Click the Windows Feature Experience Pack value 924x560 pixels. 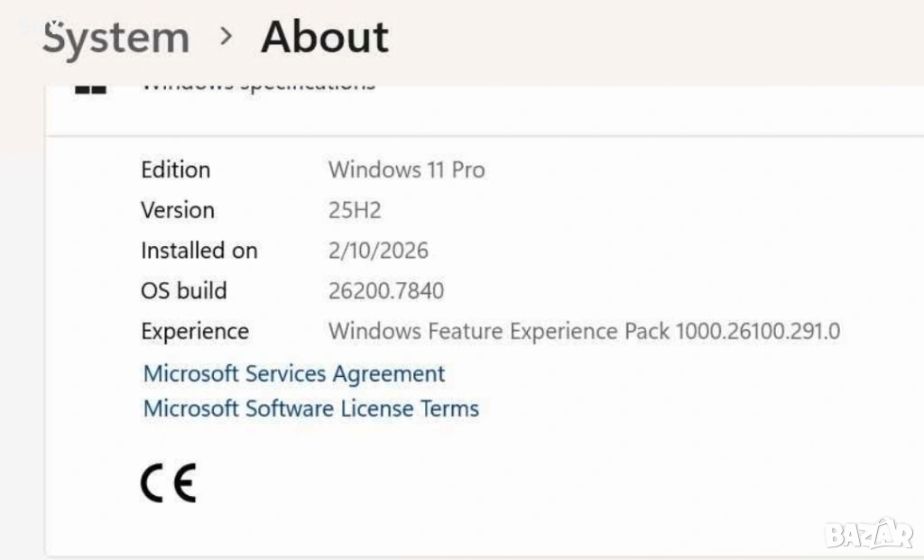click(584, 332)
